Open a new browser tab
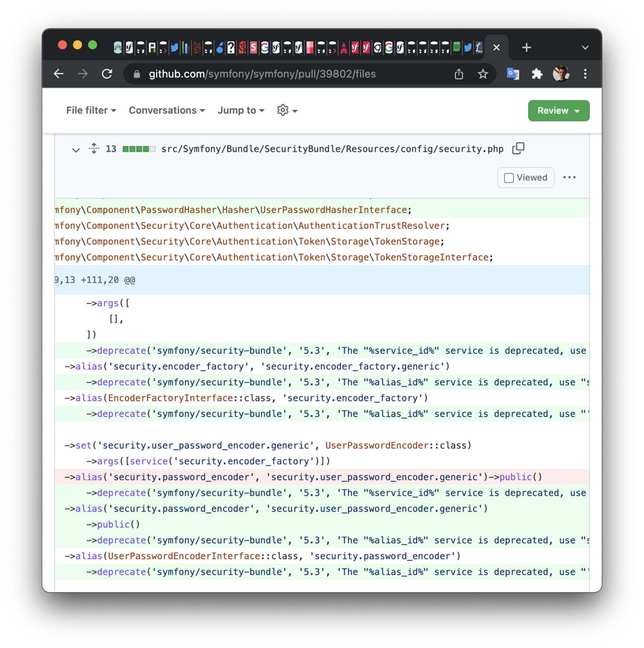 coord(526,48)
